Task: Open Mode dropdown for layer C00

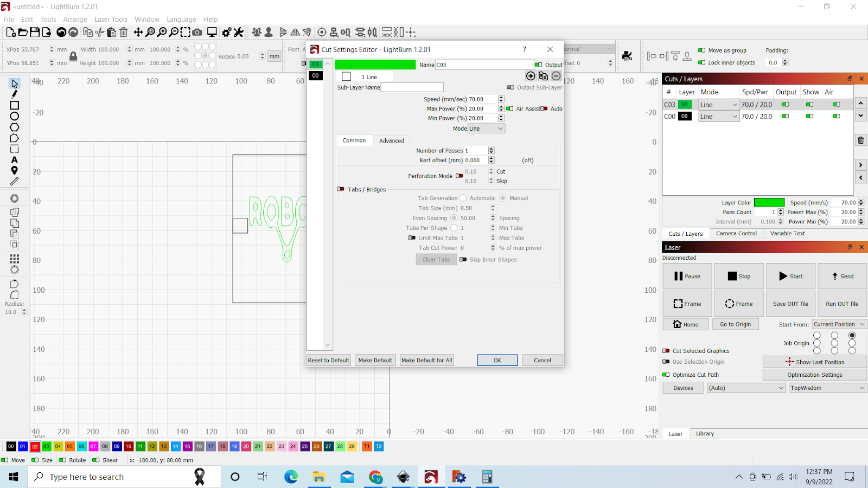Action: point(718,116)
